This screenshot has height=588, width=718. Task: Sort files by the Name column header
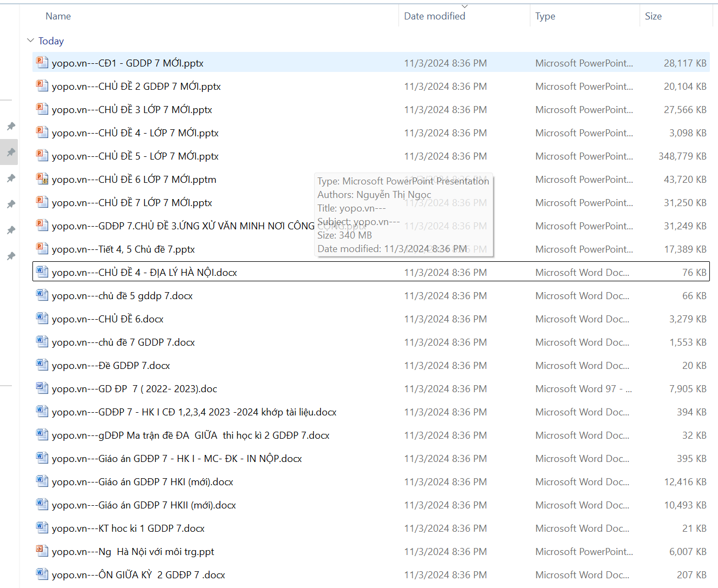(58, 16)
